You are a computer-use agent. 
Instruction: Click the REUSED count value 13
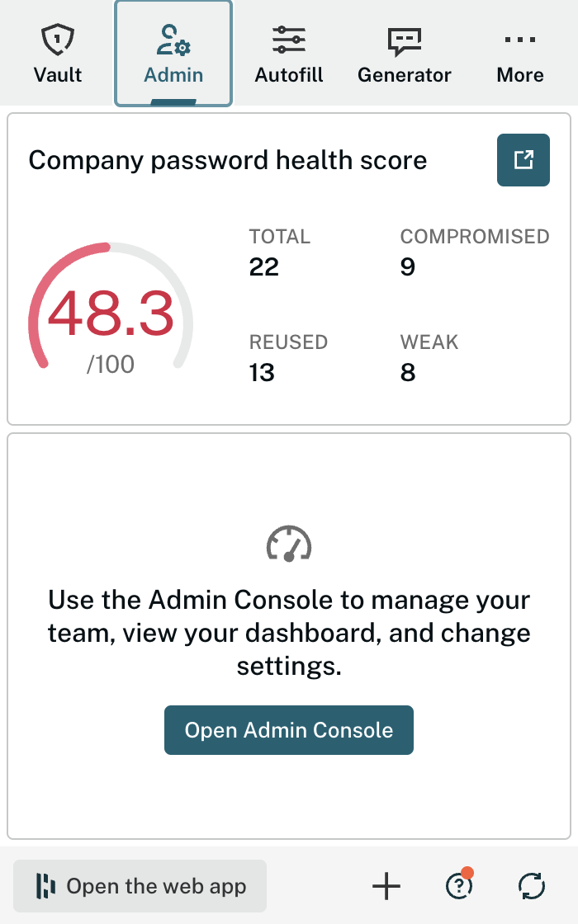[262, 372]
